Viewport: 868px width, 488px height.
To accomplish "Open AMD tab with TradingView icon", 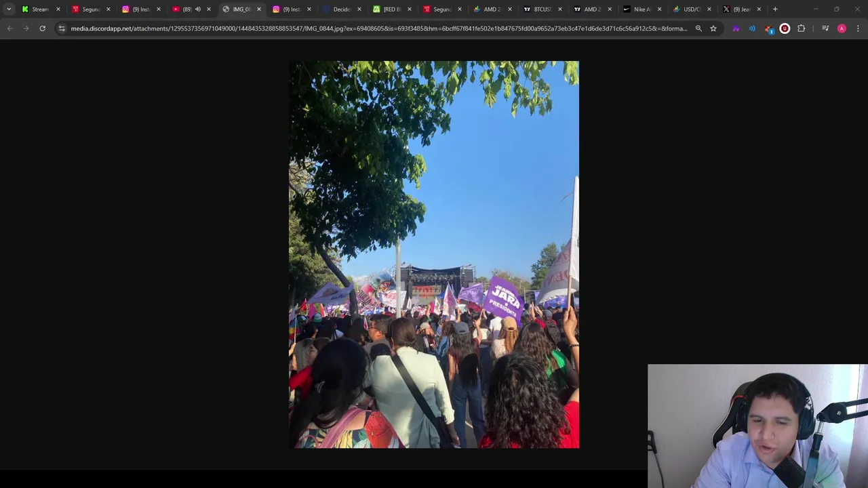I will click(592, 9).
